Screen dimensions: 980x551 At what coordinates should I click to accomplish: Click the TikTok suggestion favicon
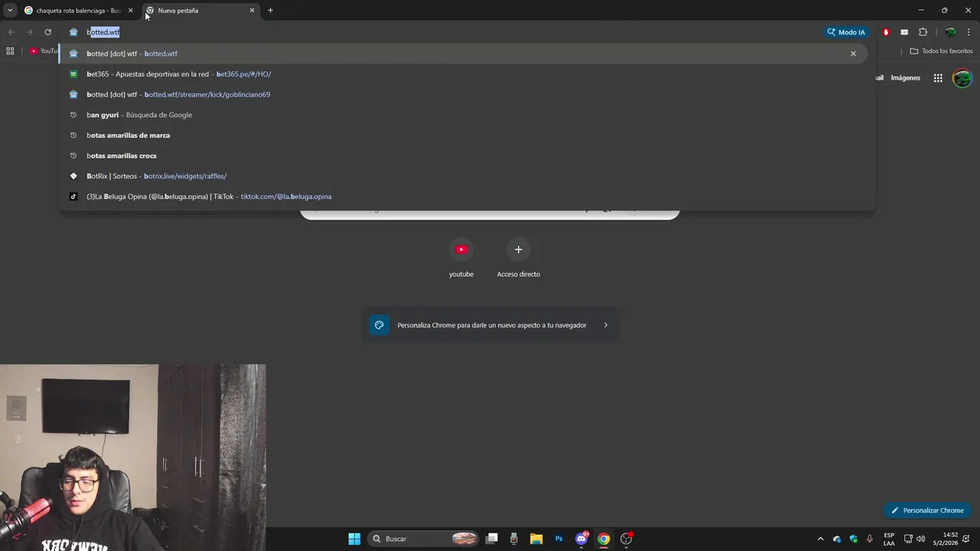(73, 197)
